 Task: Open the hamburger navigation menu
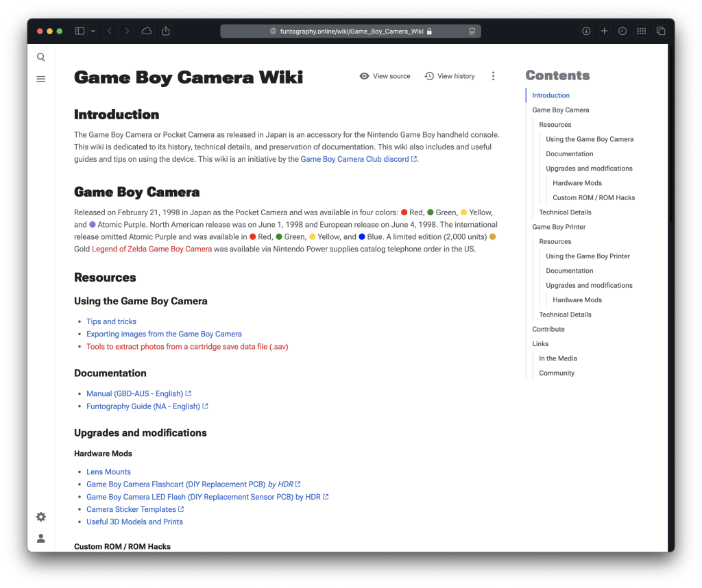coord(41,79)
